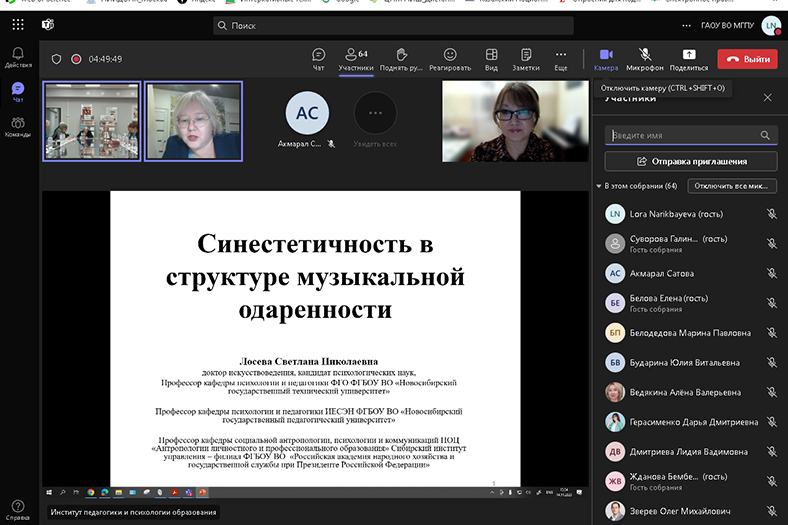Click the red Выйти leave button
The width and height of the screenshot is (788, 525).
point(747,59)
